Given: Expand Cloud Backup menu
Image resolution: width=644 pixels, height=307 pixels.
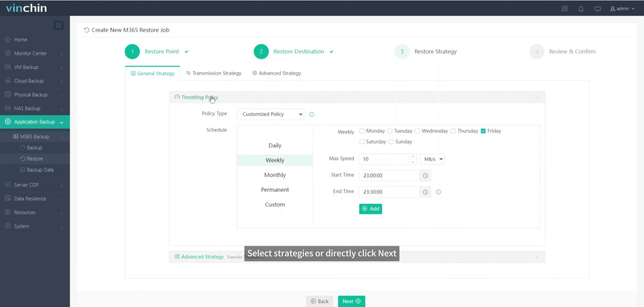Looking at the screenshot, I should [35, 81].
